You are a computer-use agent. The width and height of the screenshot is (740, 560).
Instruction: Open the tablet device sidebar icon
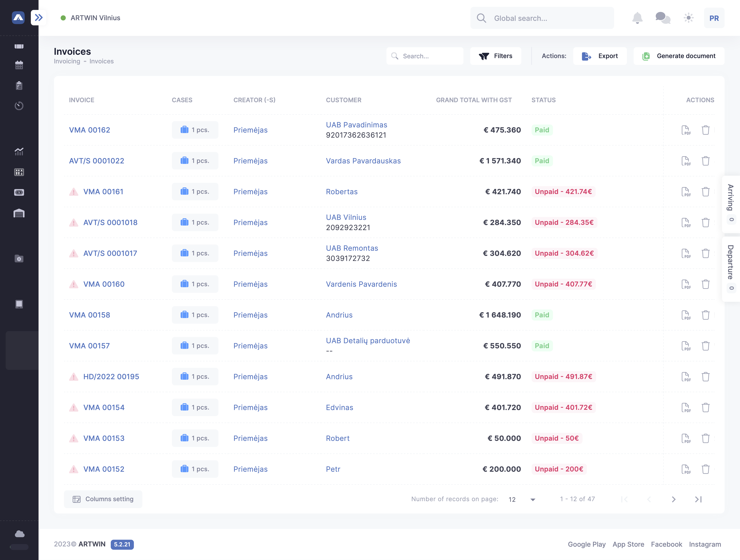[x=19, y=304]
